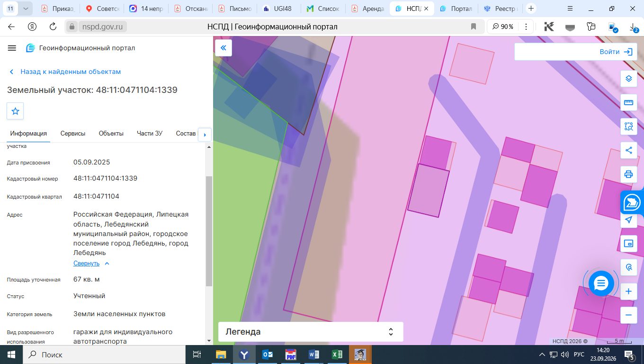This screenshot has width=644, height=364.
Task: Open the overview minimap icon
Action: click(x=628, y=244)
